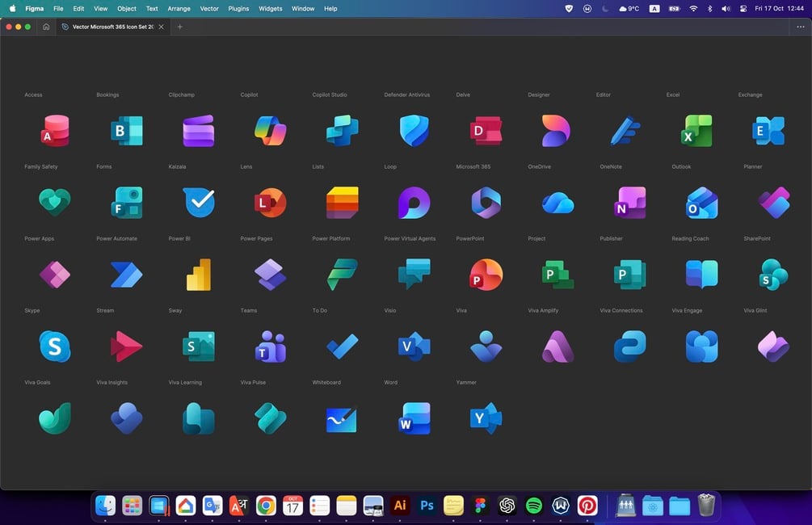Select the Microsoft 365 icon
The height and width of the screenshot is (525, 812).
pyautogui.click(x=486, y=203)
